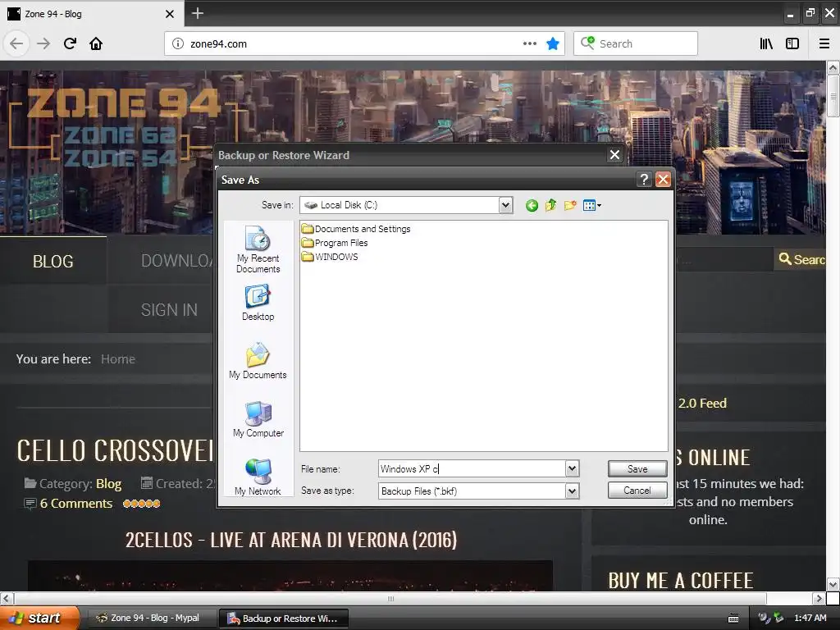840x630 pixels.
Task: Reload the page in the browser
Action: pyautogui.click(x=70, y=43)
